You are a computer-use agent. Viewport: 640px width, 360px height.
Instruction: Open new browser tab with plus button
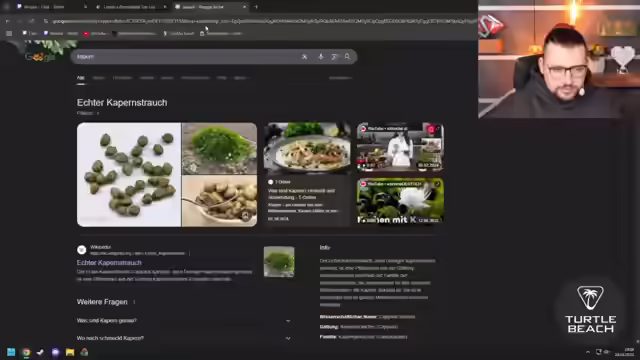tap(256, 7)
